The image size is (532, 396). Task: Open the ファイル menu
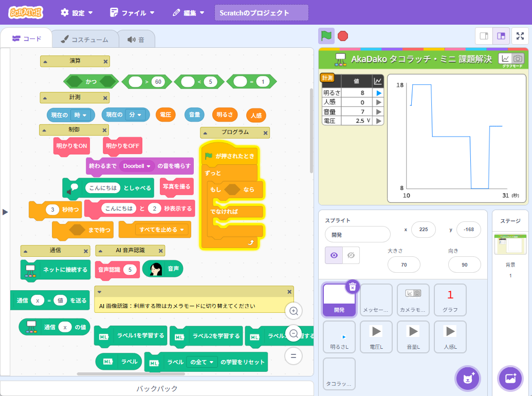132,13
